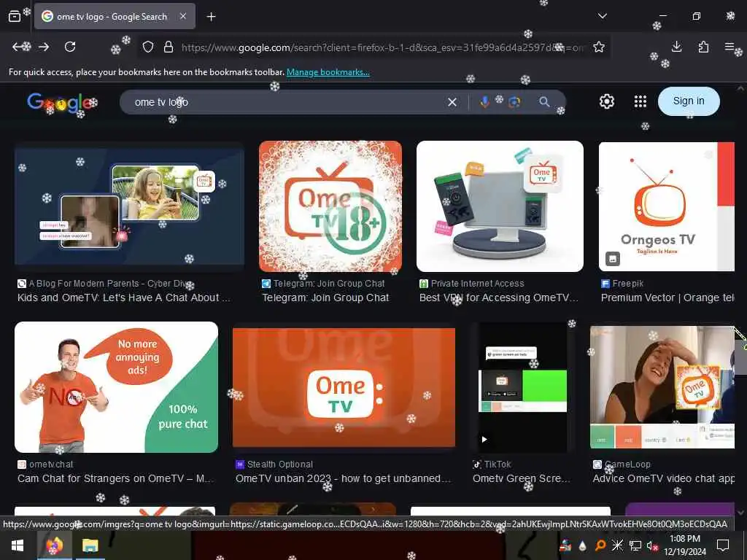Open the OmeTV 18+ Telegram image
This screenshot has width=747, height=560.
330,206
